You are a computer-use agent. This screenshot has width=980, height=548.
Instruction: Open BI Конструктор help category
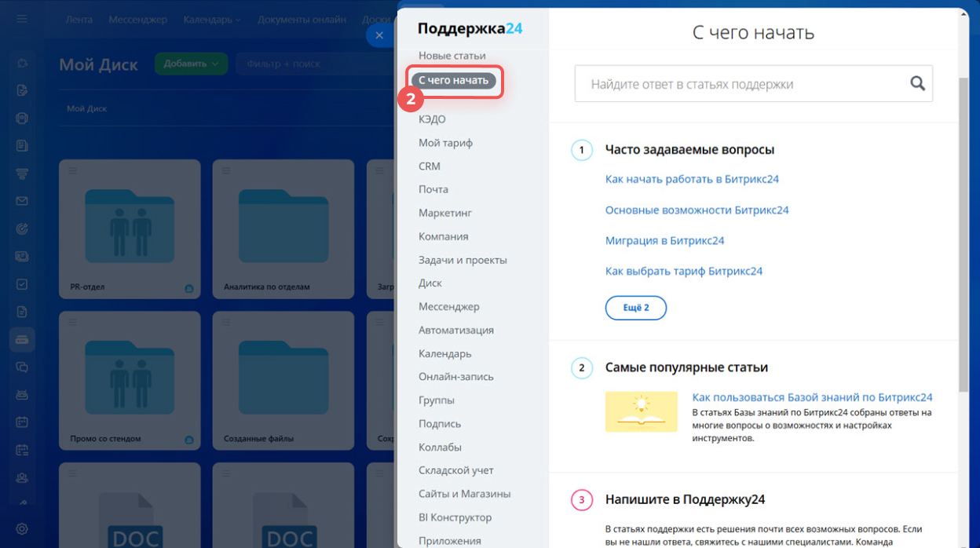point(455,517)
